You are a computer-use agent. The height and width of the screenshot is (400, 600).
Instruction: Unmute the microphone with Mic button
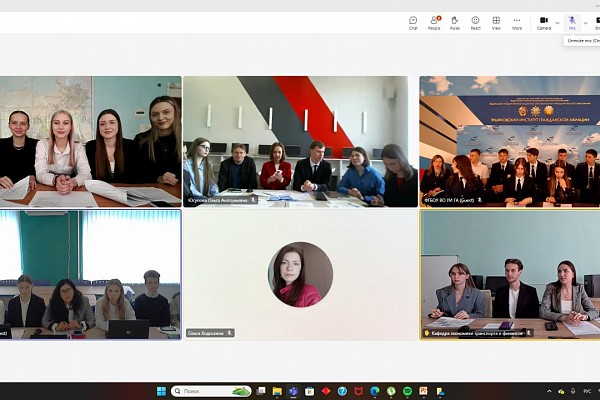572,23
